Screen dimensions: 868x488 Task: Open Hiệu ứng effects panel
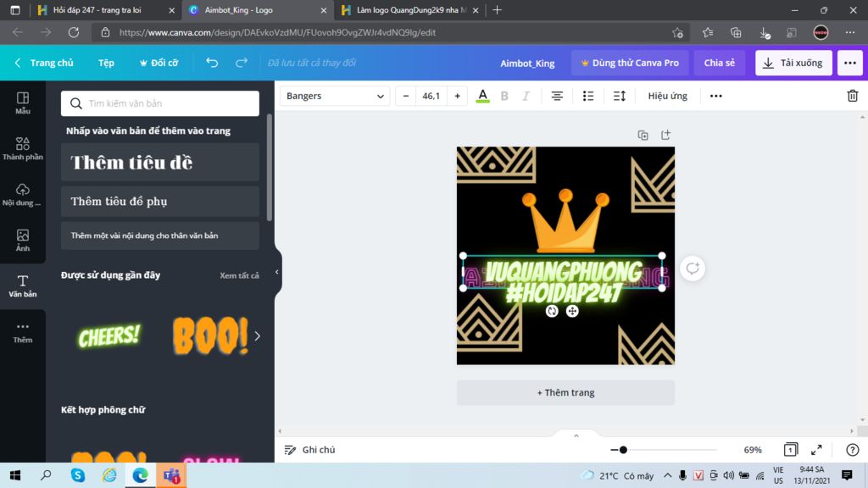(x=668, y=96)
